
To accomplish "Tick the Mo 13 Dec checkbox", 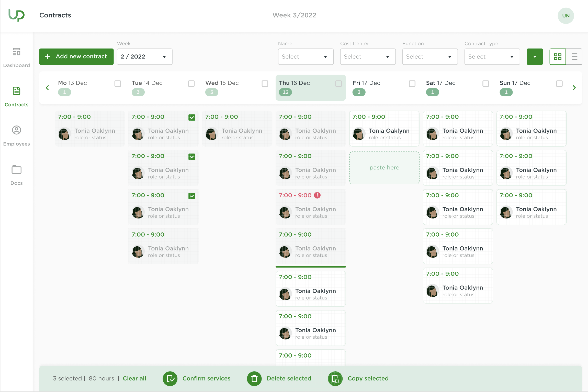I will 118,84.
